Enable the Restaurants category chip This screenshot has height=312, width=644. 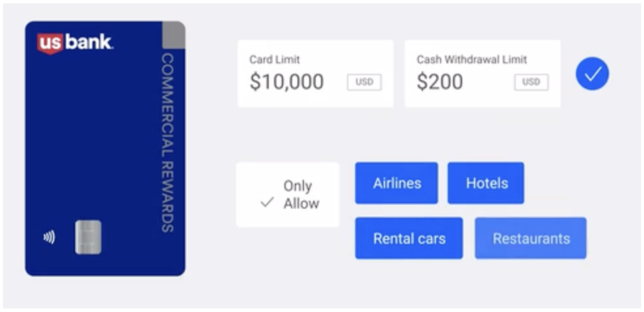point(531,238)
